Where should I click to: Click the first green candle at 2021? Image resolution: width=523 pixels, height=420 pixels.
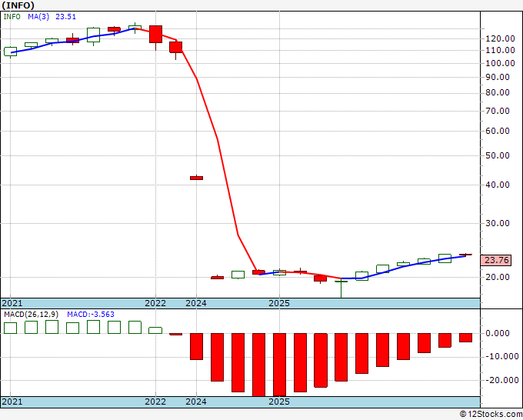pyautogui.click(x=10, y=52)
